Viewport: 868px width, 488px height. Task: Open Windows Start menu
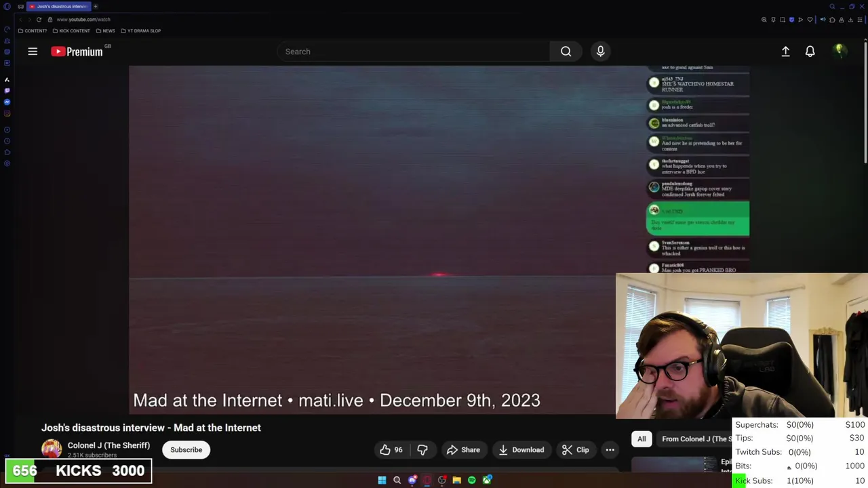point(382,481)
